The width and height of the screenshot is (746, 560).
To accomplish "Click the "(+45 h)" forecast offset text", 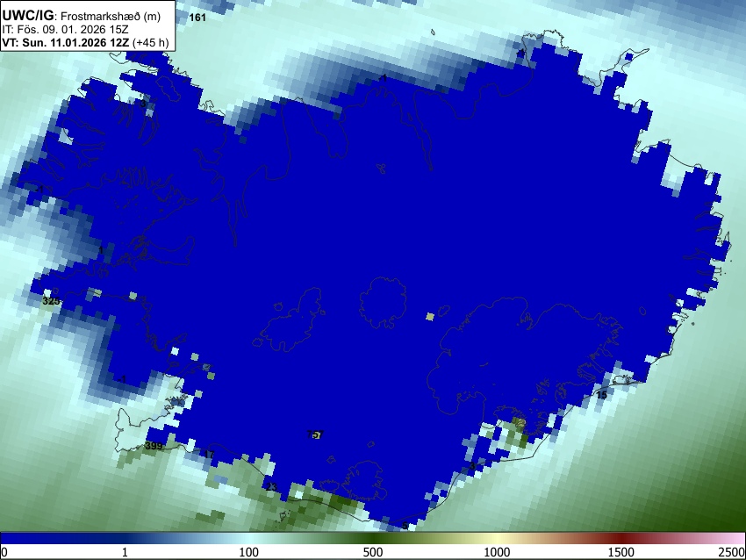I will 150,42.
